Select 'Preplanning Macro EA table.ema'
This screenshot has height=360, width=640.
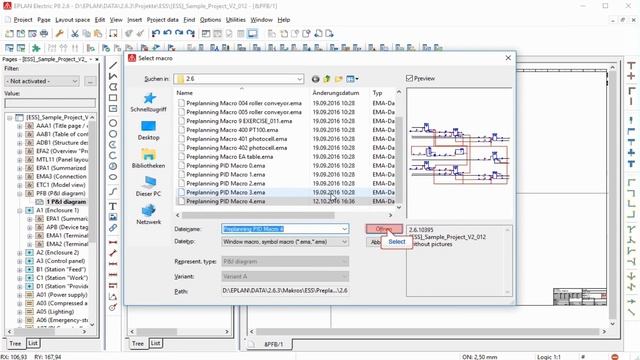(x=230, y=157)
